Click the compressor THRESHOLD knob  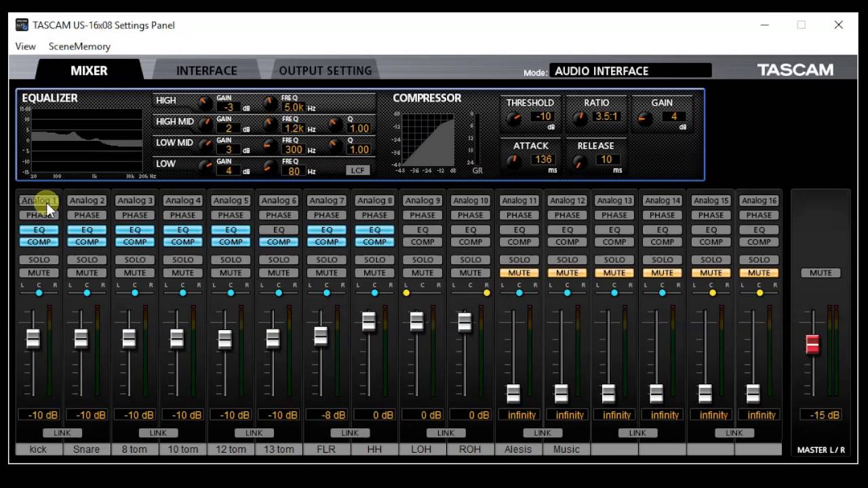pos(515,119)
